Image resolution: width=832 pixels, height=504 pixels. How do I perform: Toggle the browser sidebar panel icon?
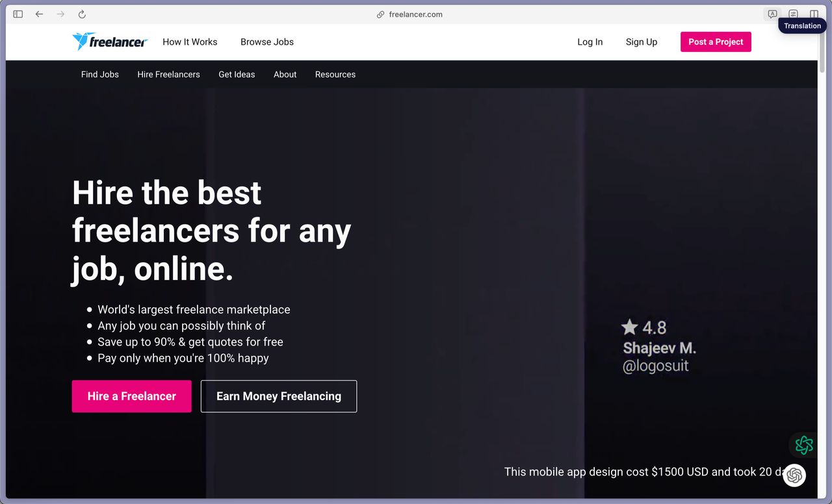[18, 14]
